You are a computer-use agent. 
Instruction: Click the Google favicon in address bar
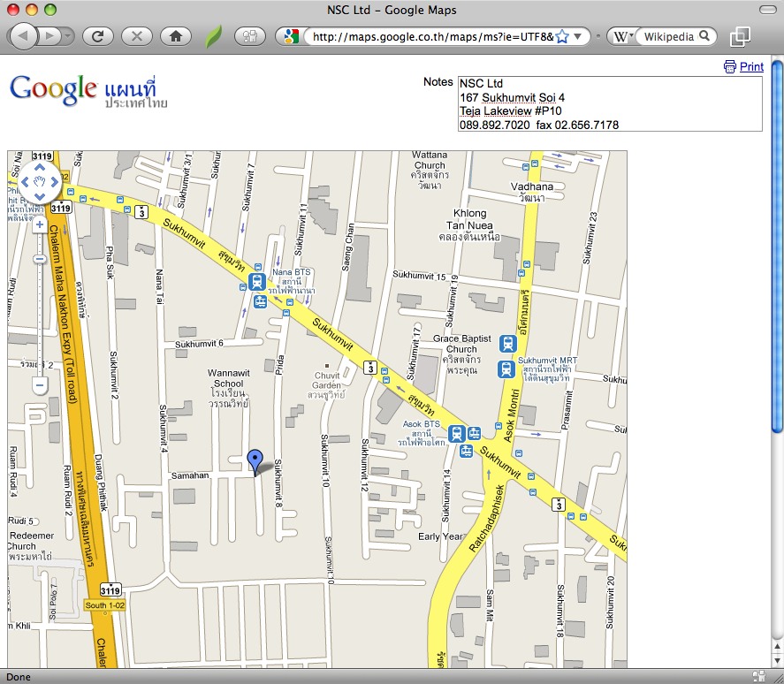point(291,36)
